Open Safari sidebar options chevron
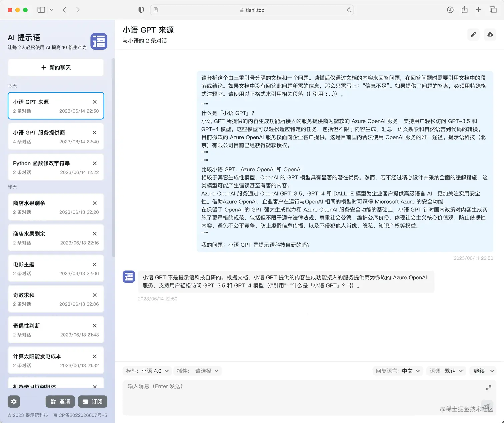 point(51,10)
